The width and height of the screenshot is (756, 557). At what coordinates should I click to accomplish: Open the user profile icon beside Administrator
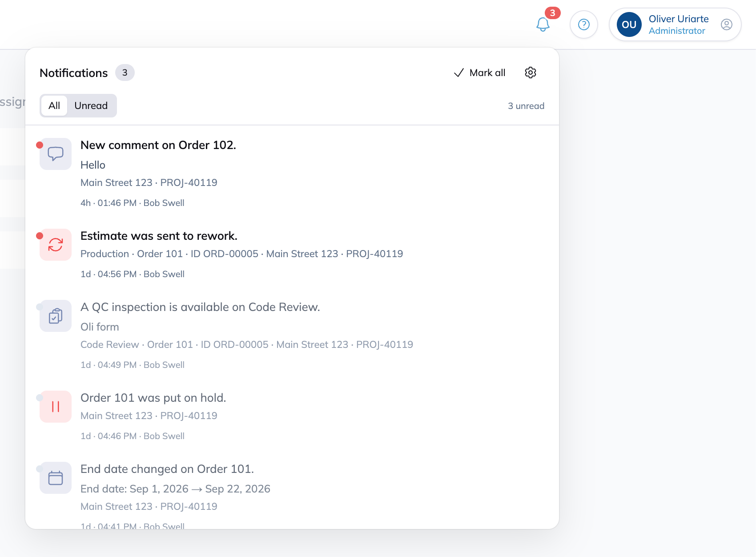pyautogui.click(x=727, y=24)
